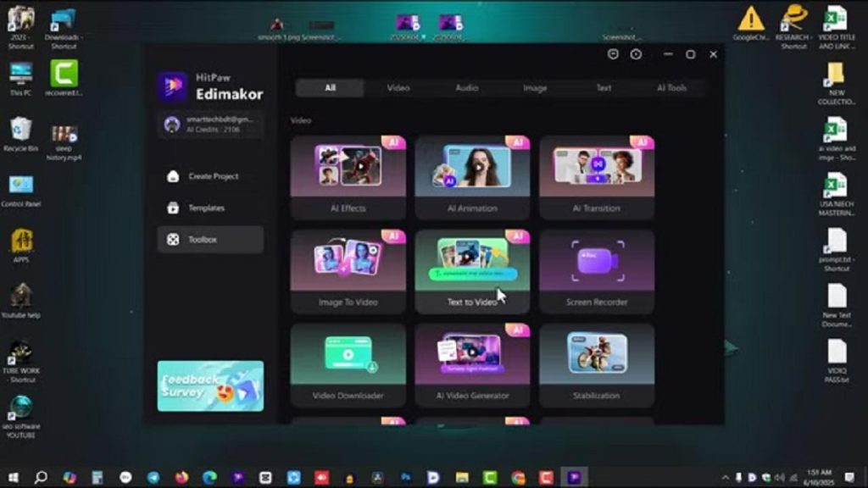Select the USA NIECH MASTERING Excel file

pyautogui.click(x=837, y=194)
